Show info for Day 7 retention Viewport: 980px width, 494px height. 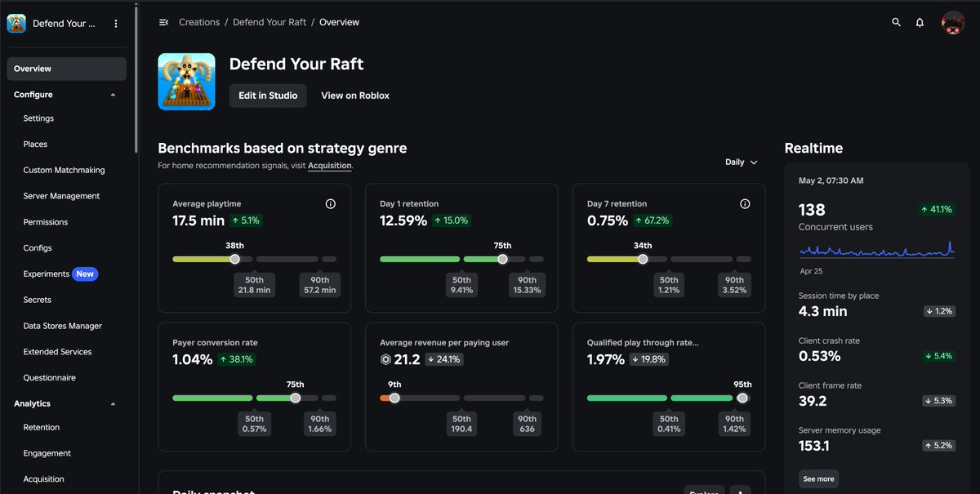pos(745,204)
